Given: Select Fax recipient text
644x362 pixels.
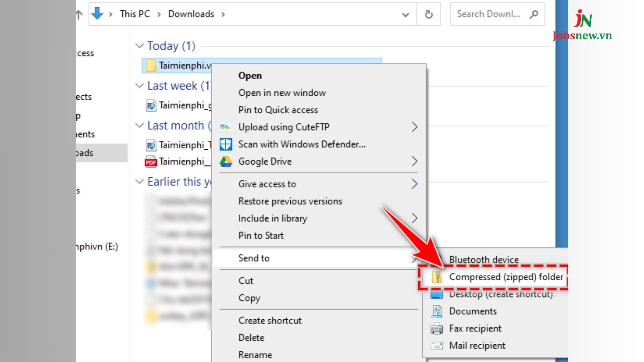Looking at the screenshot, I should pyautogui.click(x=475, y=329).
